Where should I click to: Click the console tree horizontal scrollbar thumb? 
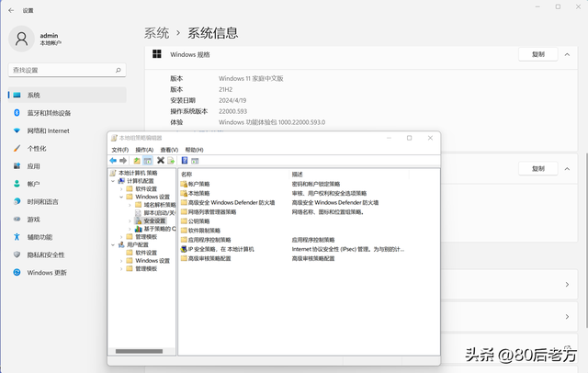[139, 351]
